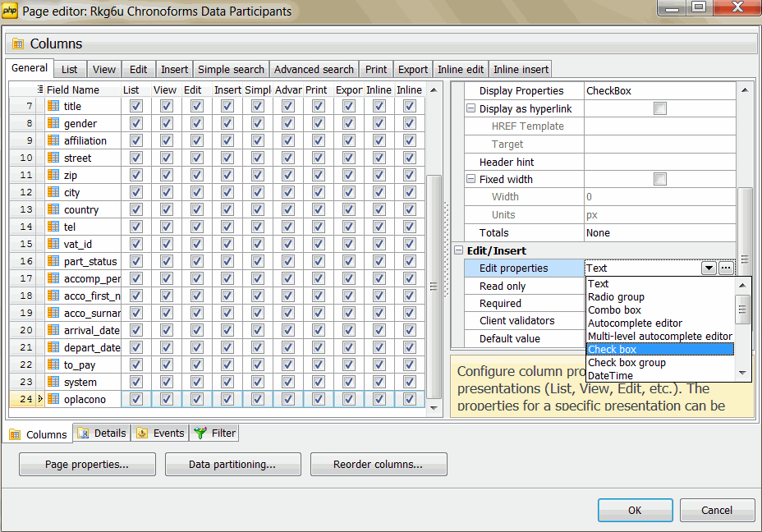Click the dropdown list scrollbar down arrow
Viewport: 762px width, 532px height.
(742, 373)
